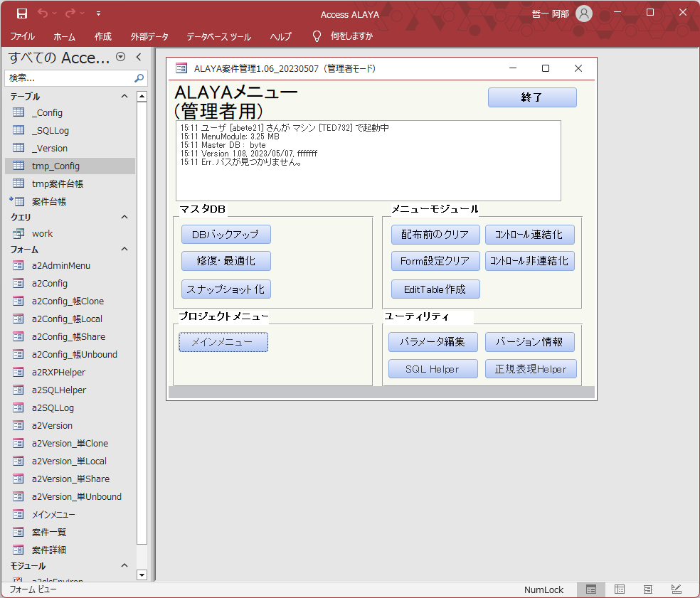Select the _Version table icon
The height and width of the screenshot is (598, 700).
(x=18, y=148)
